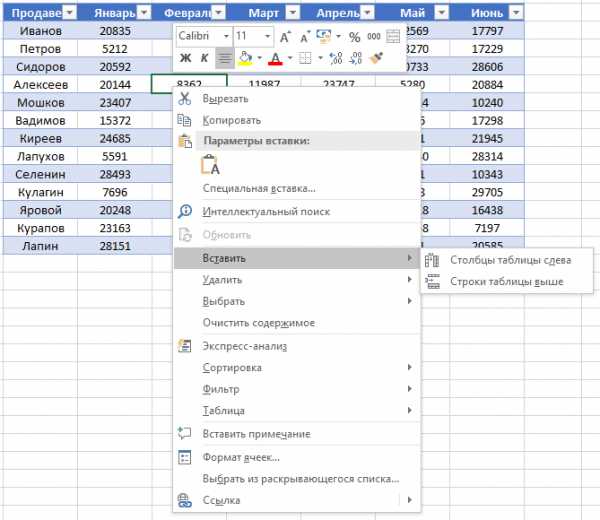Image resolution: width=600 pixels, height=520 pixels.
Task: Click the Cut scissors icon
Action: pyautogui.click(x=185, y=98)
